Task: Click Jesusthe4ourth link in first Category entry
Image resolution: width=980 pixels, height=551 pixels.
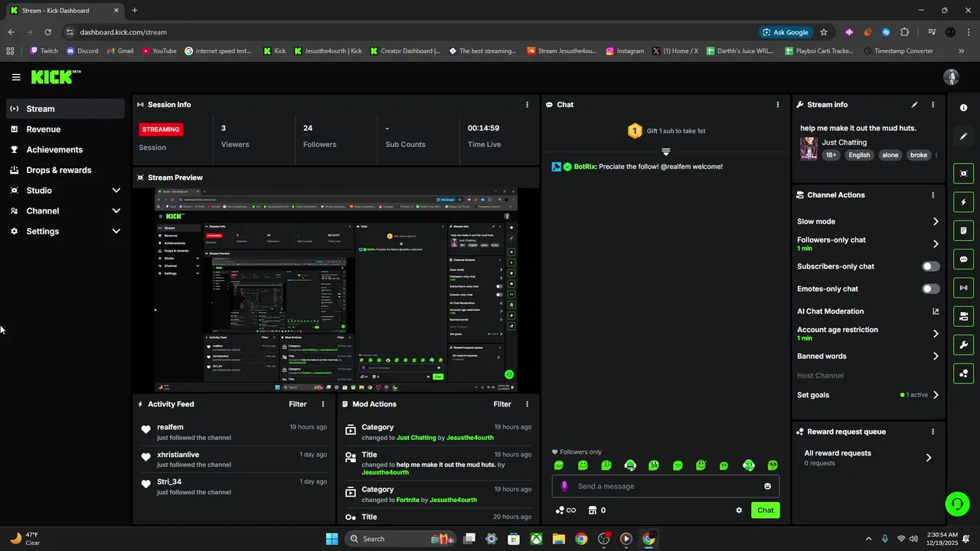Action: click(x=469, y=438)
